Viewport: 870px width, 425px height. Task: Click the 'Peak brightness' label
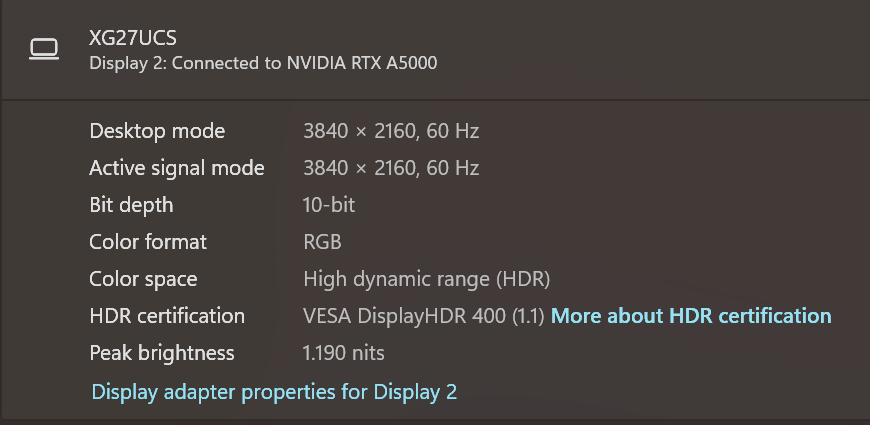pos(162,353)
